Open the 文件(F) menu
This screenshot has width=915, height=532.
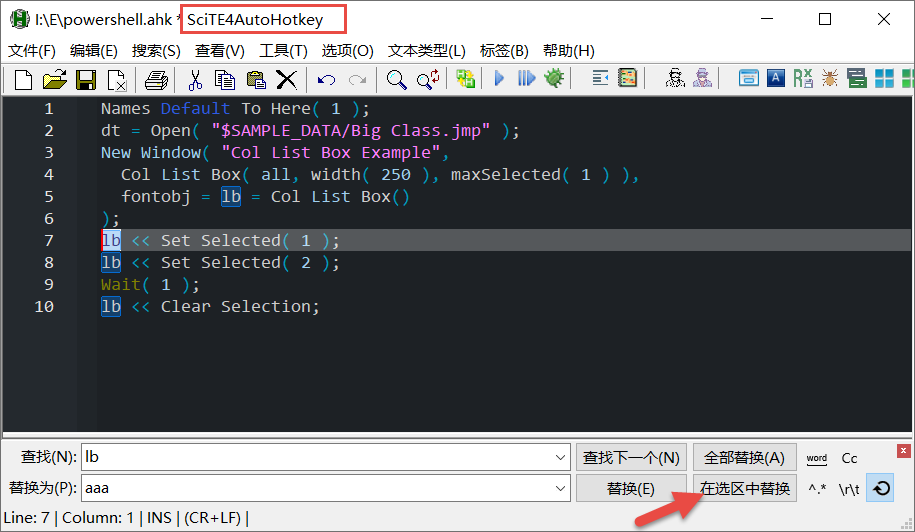coord(32,51)
